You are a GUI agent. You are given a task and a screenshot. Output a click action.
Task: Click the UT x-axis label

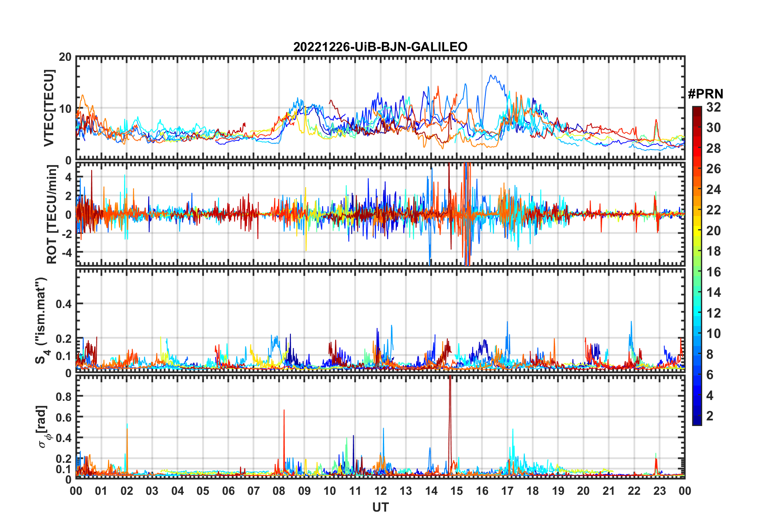(x=380, y=507)
